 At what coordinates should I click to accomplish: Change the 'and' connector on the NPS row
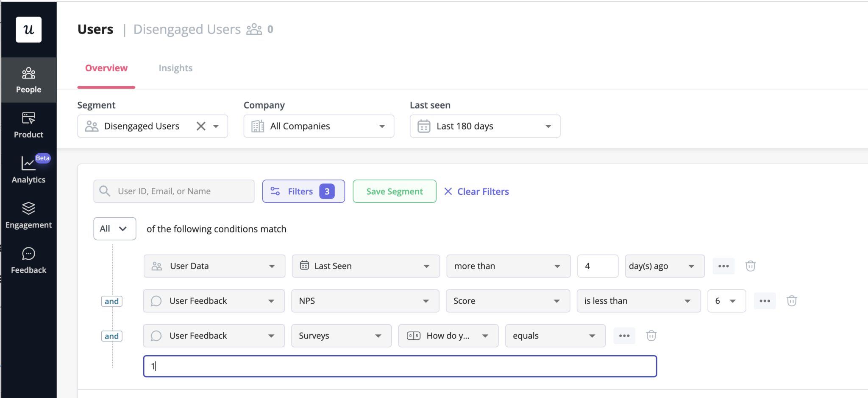[x=111, y=301]
